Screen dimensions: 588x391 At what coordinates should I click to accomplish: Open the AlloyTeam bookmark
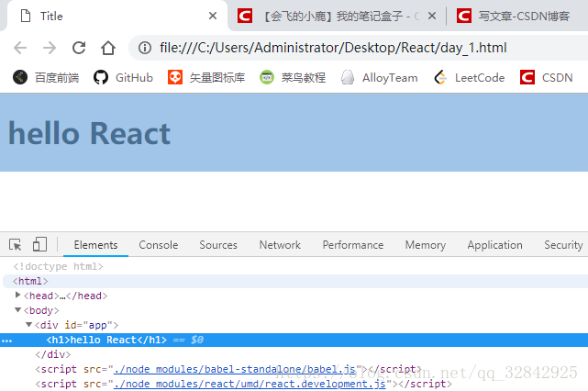point(379,78)
